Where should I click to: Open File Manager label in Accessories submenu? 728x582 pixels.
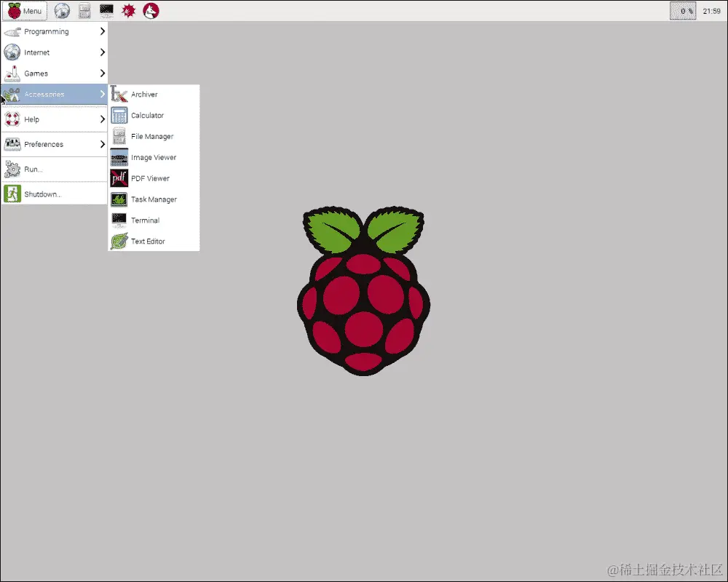(152, 137)
